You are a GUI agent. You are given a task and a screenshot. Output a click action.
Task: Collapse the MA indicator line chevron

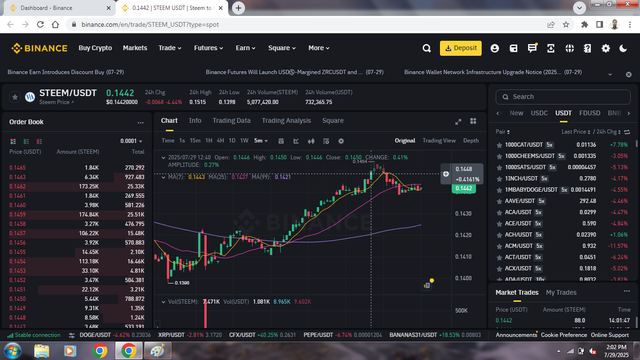click(x=163, y=177)
